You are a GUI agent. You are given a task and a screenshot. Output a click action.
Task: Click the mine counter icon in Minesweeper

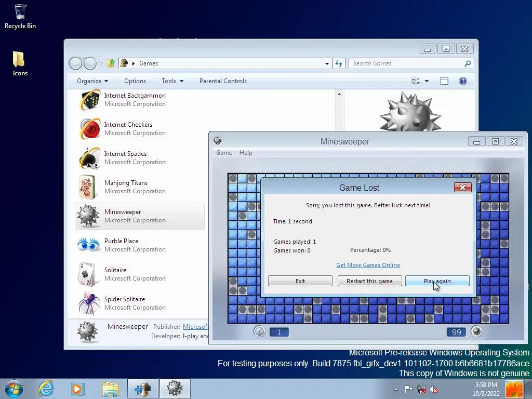point(476,331)
